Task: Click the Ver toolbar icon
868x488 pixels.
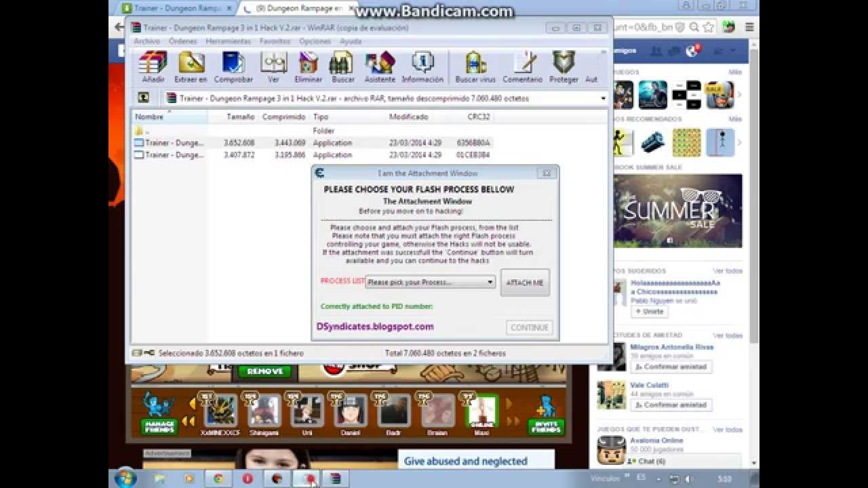Action: [273, 67]
